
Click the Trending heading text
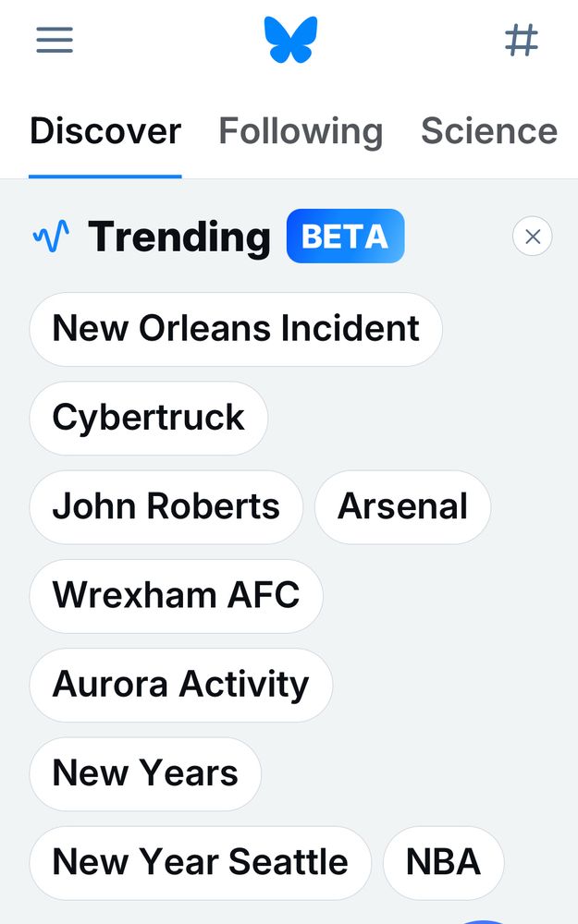(179, 237)
